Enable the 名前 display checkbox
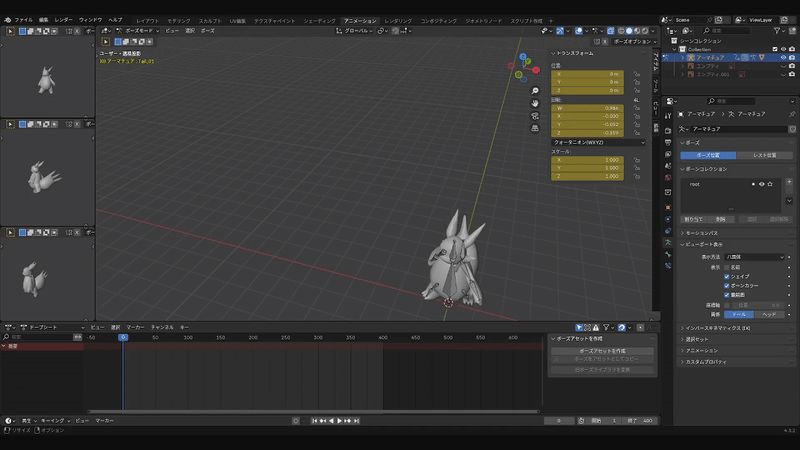Image resolution: width=800 pixels, height=450 pixels. (x=726, y=267)
